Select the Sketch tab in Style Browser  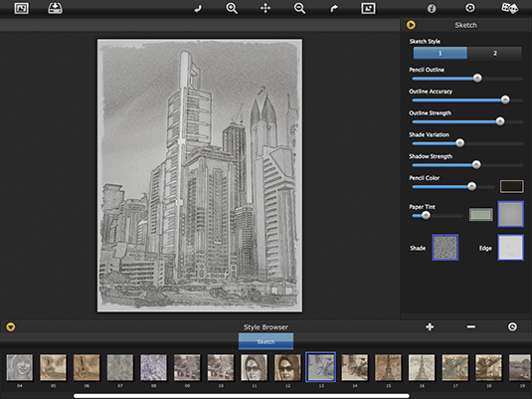(266, 341)
